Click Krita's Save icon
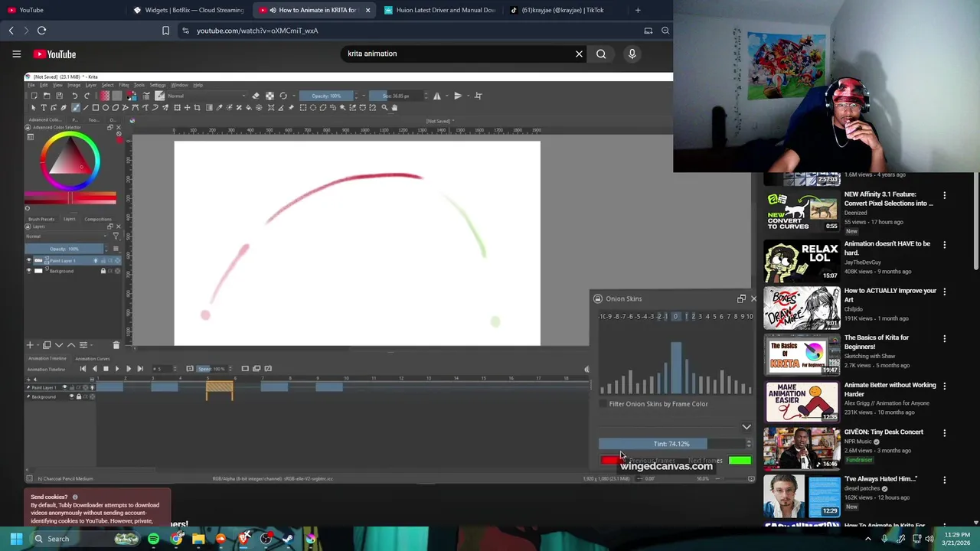Image resolution: width=980 pixels, height=551 pixels. pyautogui.click(x=59, y=96)
